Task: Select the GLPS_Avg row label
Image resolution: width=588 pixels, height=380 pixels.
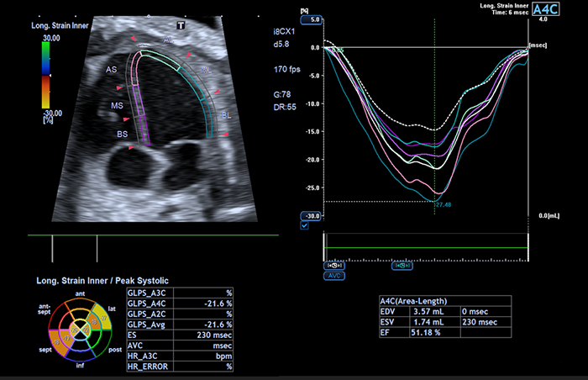Action: pos(146,325)
